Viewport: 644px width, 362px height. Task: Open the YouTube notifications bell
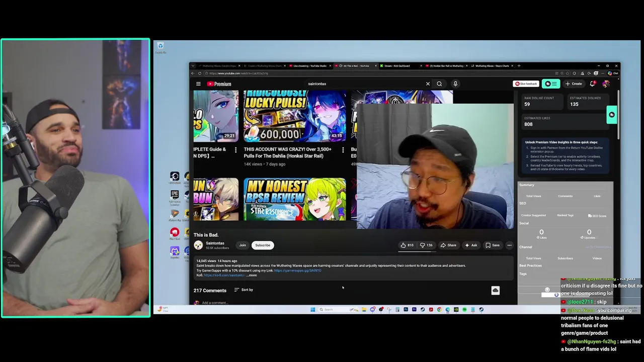593,84
